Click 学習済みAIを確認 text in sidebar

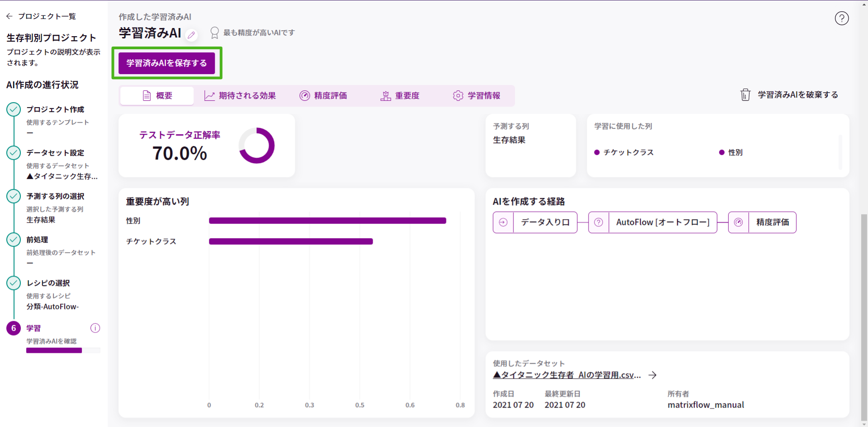51,341
